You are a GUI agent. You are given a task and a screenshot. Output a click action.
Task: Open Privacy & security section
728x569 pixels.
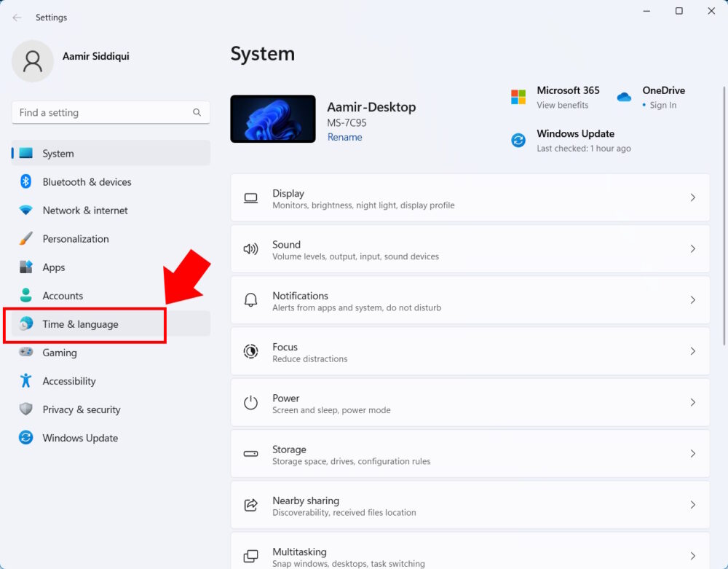click(111, 409)
